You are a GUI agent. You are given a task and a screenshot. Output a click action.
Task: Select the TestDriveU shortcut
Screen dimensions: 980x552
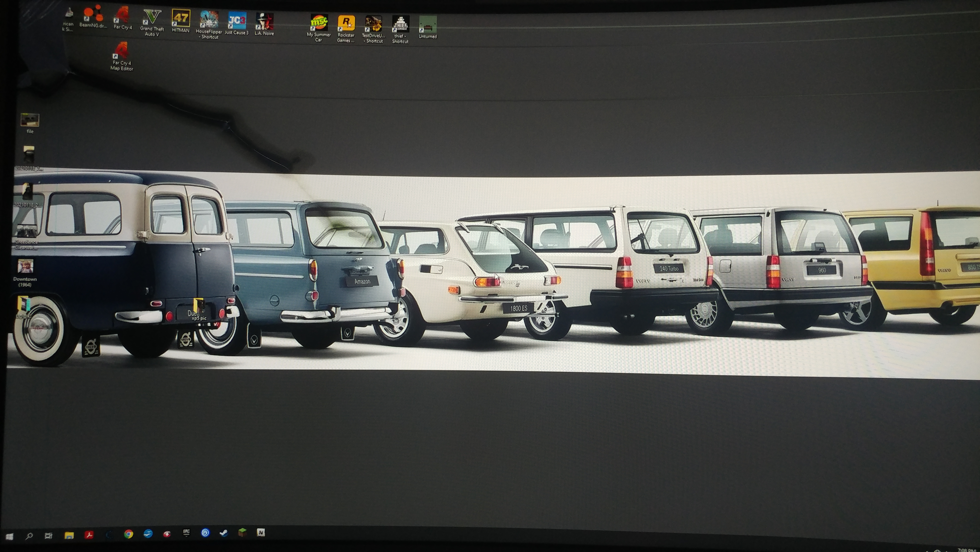[373, 25]
